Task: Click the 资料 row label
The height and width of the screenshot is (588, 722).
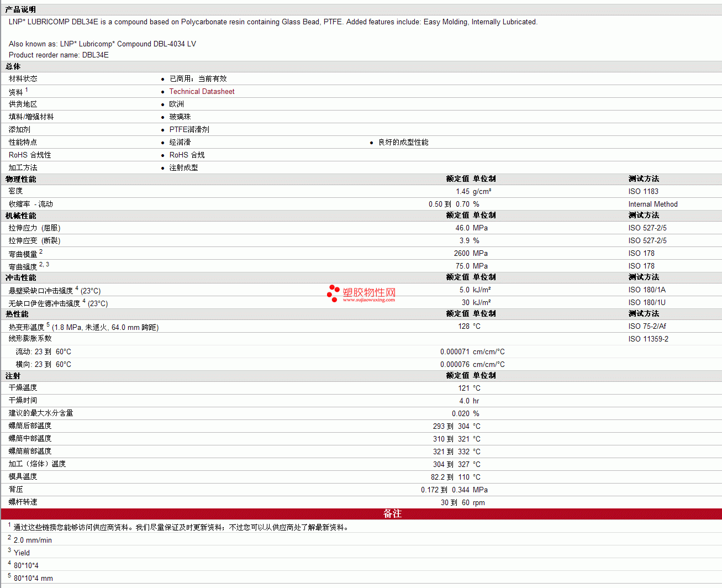Action: tap(15, 92)
